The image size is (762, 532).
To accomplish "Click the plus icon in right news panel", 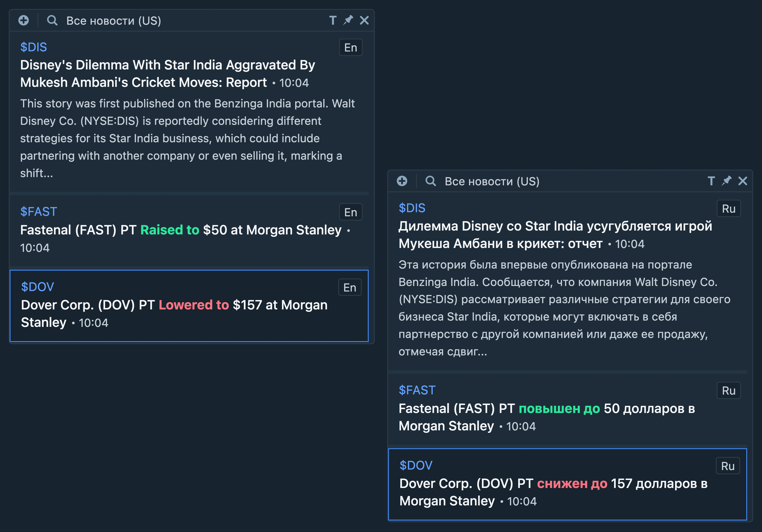I will click(402, 181).
